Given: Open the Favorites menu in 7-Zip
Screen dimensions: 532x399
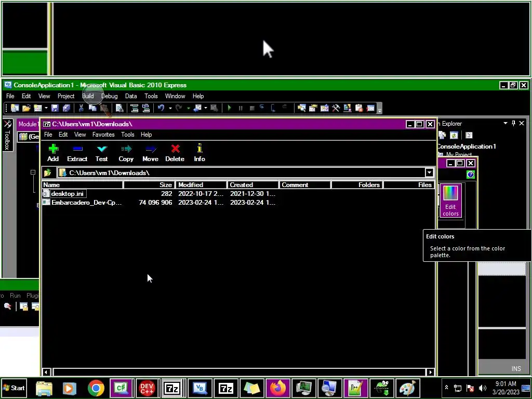Looking at the screenshot, I should click(x=103, y=135).
